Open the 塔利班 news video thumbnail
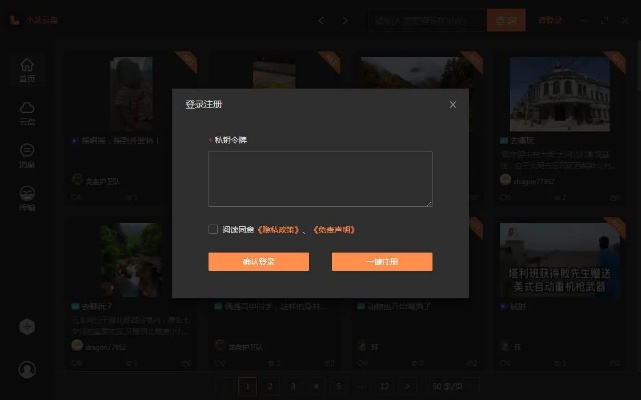This screenshot has width=641, height=400. [560, 260]
